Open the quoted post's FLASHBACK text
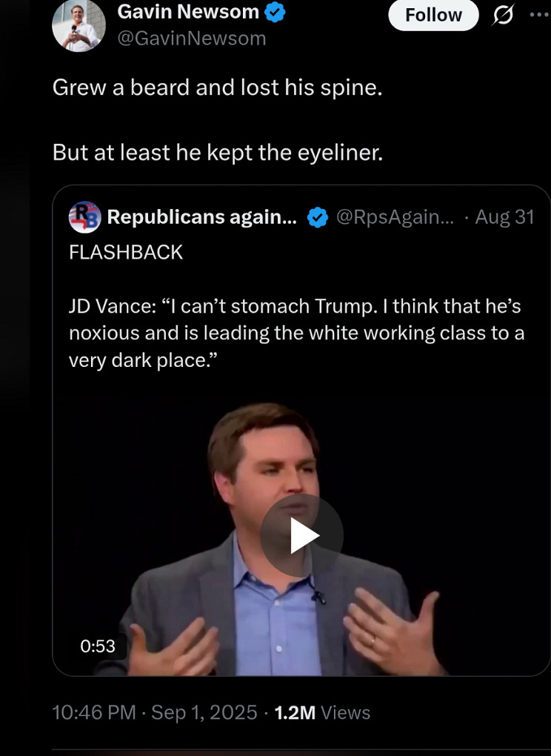The image size is (551, 756). (x=126, y=253)
